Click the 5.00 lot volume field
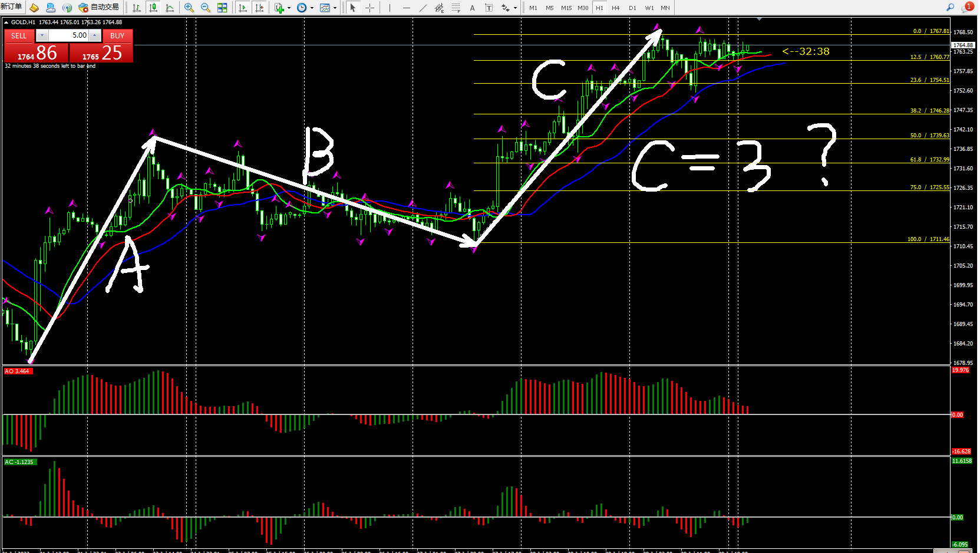Image resolution: width=980 pixels, height=553 pixels. click(x=68, y=35)
